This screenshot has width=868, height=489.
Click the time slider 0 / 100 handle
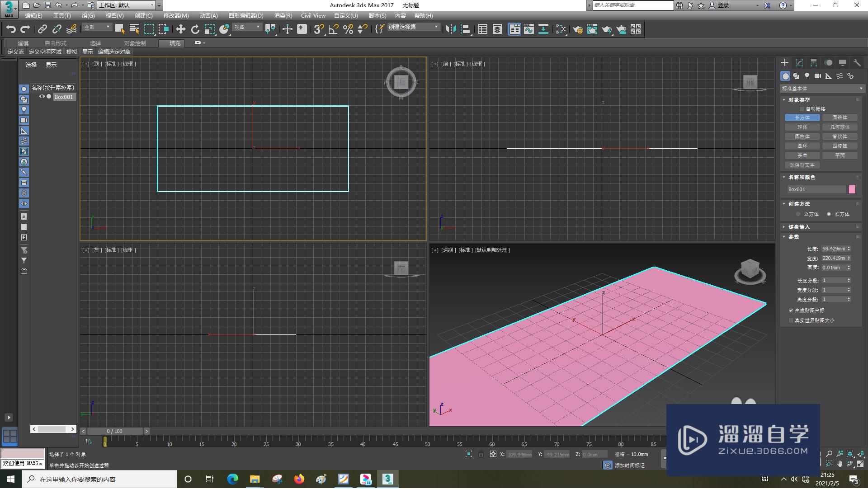click(x=115, y=432)
